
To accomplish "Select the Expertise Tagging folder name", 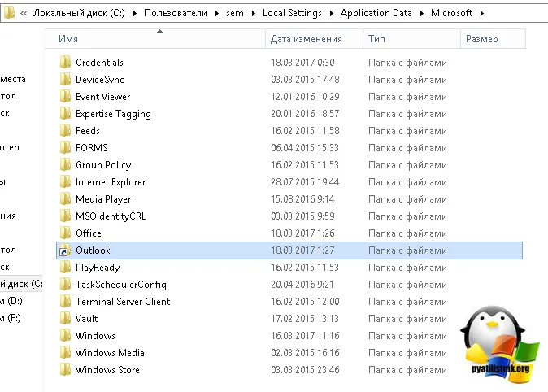I will click(113, 114).
